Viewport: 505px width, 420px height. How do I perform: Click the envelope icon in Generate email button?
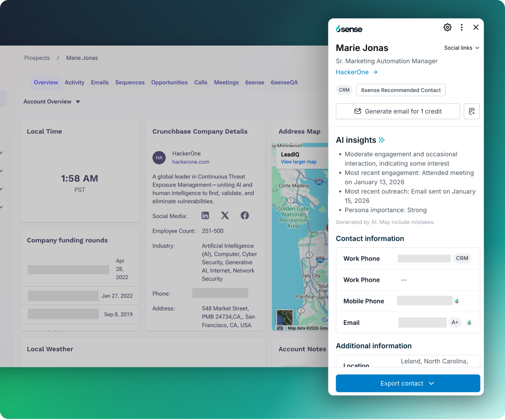click(358, 111)
